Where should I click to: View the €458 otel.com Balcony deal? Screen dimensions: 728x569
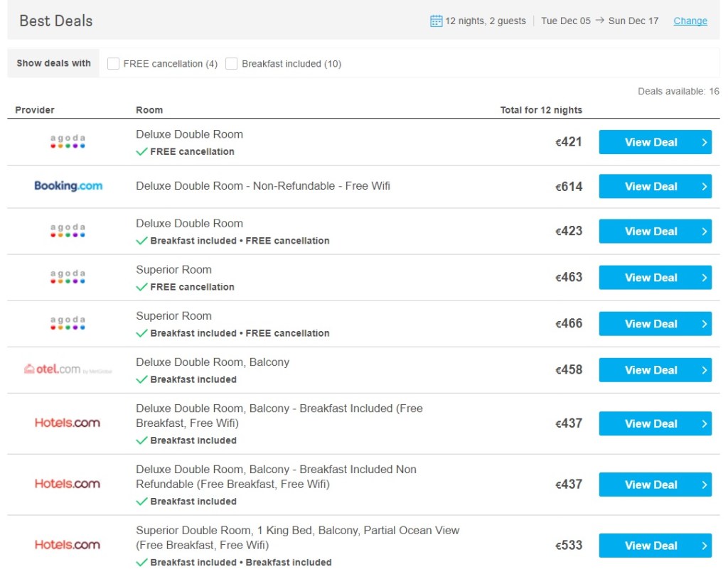click(655, 370)
